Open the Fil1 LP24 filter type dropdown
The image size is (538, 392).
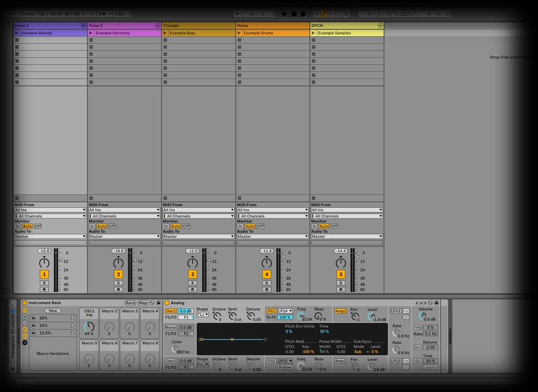coord(285,311)
